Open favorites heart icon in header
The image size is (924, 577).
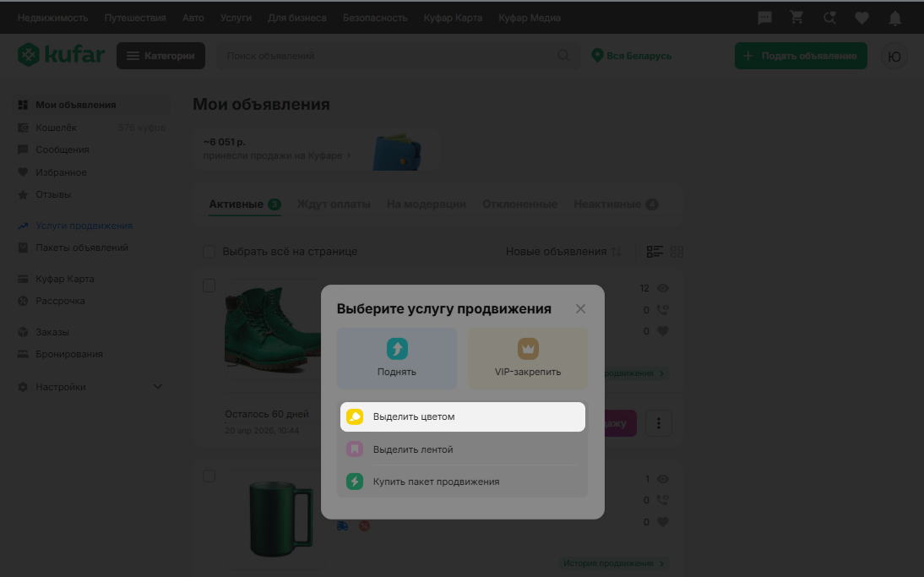[861, 19]
